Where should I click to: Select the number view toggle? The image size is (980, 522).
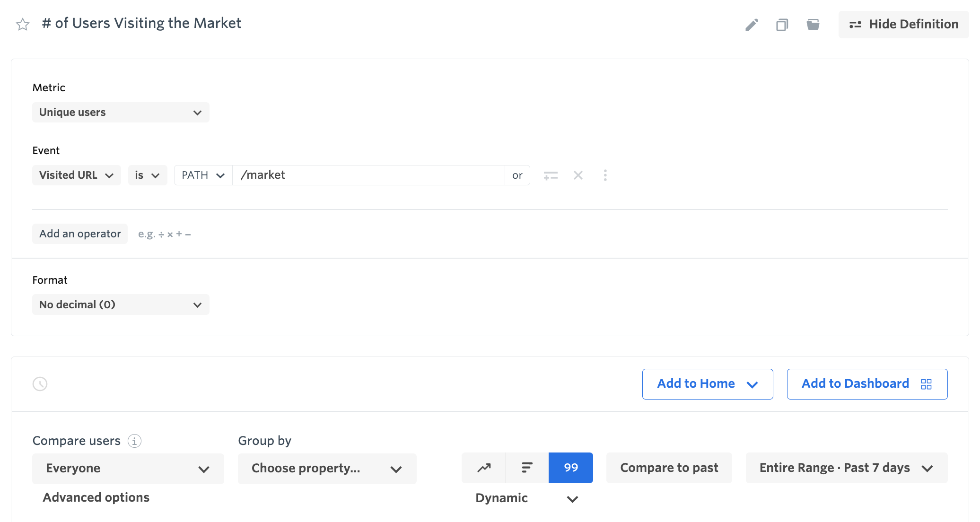(570, 468)
